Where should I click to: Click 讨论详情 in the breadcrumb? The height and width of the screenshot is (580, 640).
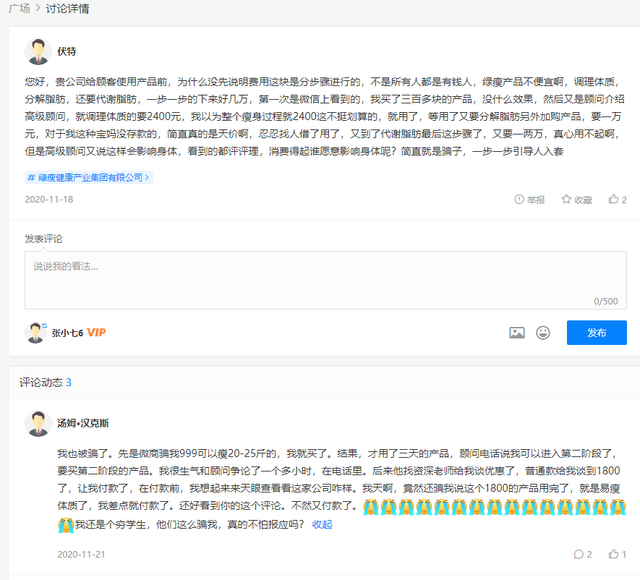click(x=66, y=9)
